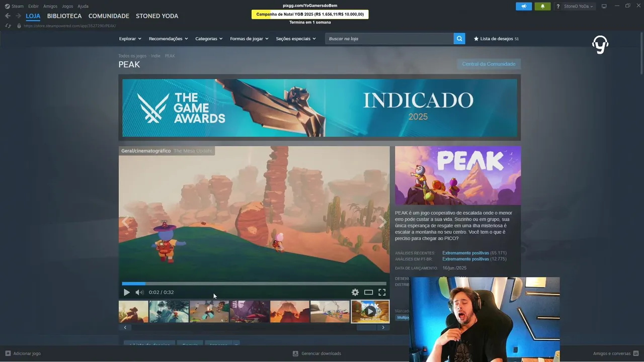The image size is (644, 362).
Task: Click the video progress bar
Action: [254, 284]
